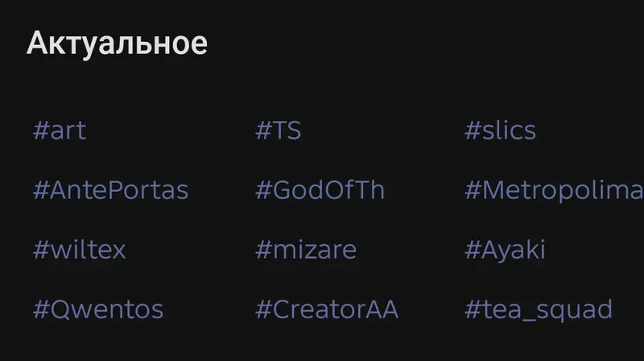644x361 pixels.
Task: Open the #tea_squad hashtag
Action: (539, 309)
